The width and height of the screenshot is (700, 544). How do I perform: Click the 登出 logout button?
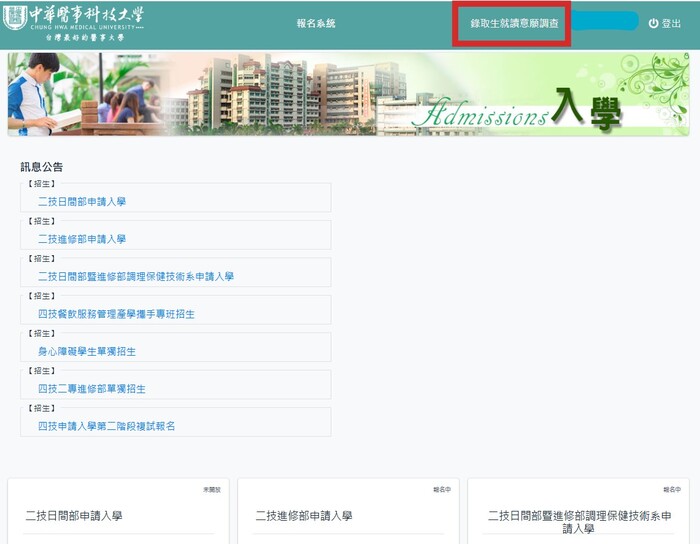[x=665, y=24]
